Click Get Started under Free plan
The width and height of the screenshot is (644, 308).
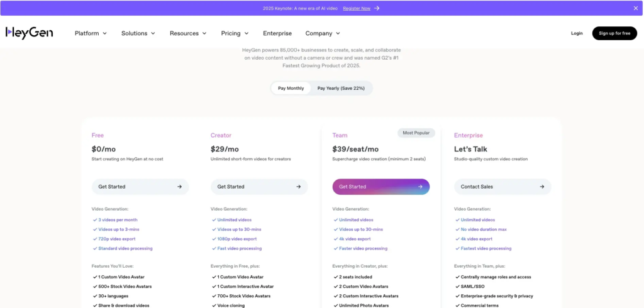pyautogui.click(x=140, y=187)
